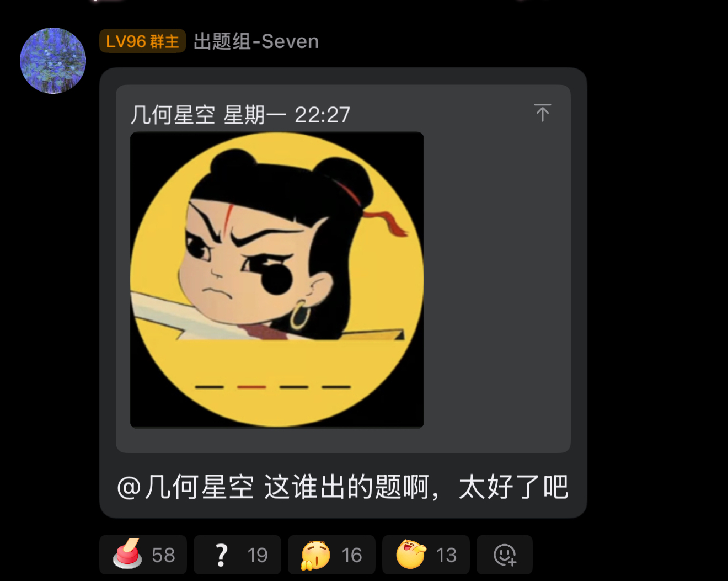
Task: Click the message text 这谁出的题啊，太好了吧
Action: 416,487
